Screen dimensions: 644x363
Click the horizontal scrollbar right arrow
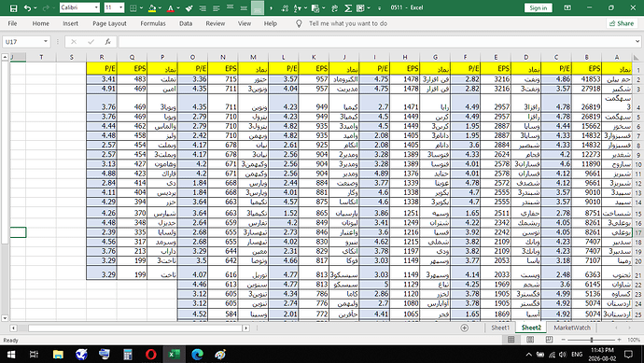246,328
